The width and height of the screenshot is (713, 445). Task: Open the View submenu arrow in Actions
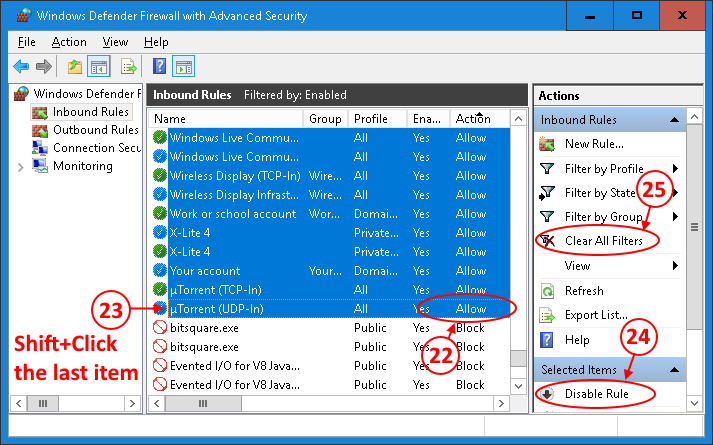coord(675,265)
